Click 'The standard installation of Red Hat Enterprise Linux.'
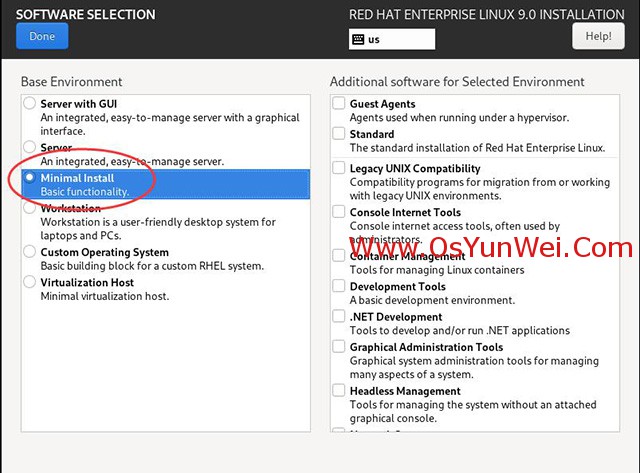Screen dimensions: 640x473 (478, 148)
